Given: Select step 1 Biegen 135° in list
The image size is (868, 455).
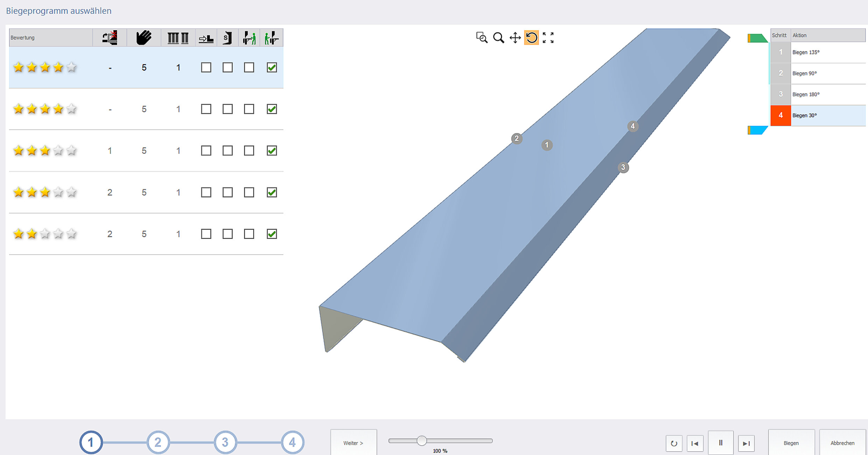Looking at the screenshot, I should 818,53.
